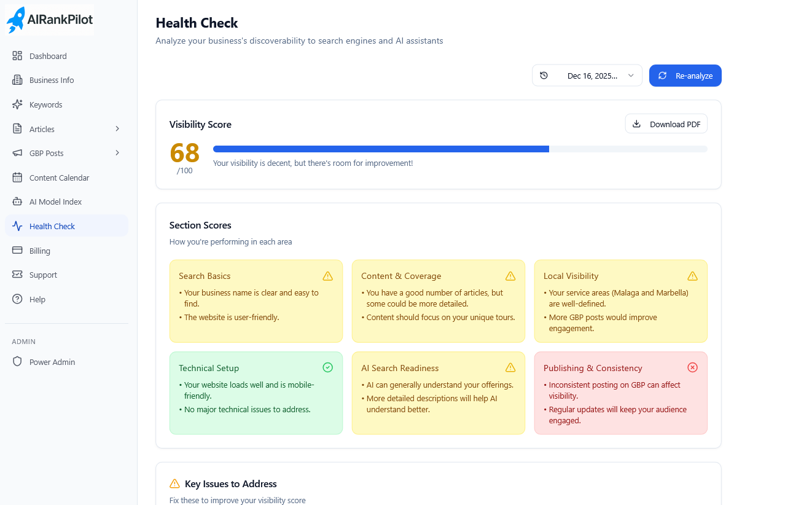Viewport: 812px width, 505px height.
Task: Click the Health Check pulse icon
Action: pyautogui.click(x=17, y=226)
